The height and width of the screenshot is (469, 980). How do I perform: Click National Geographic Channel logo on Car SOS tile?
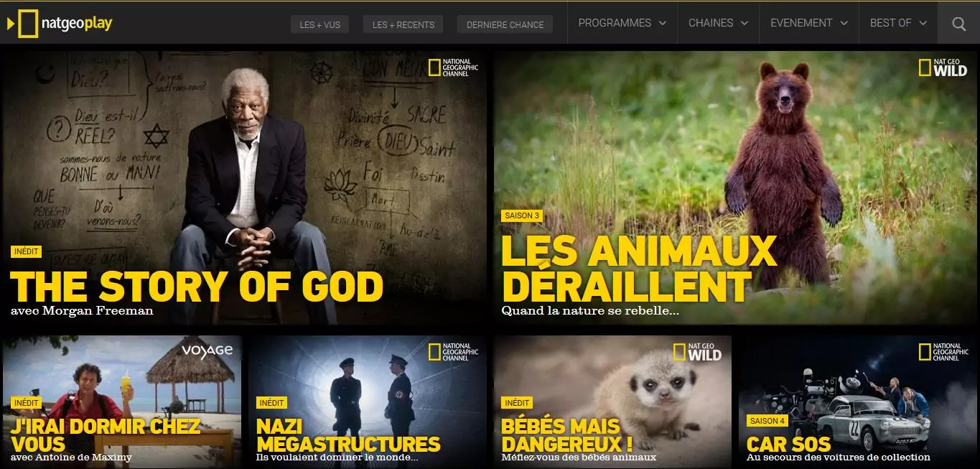[x=943, y=352]
